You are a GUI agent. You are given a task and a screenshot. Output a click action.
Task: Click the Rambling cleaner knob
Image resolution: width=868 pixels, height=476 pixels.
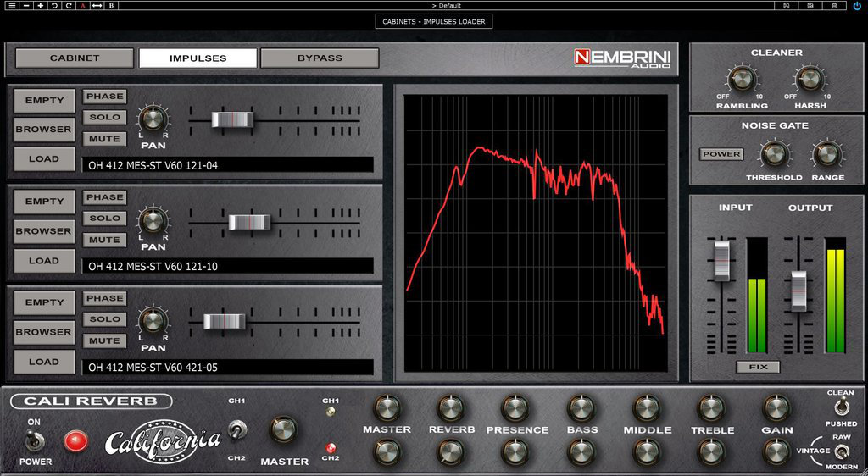(x=742, y=79)
